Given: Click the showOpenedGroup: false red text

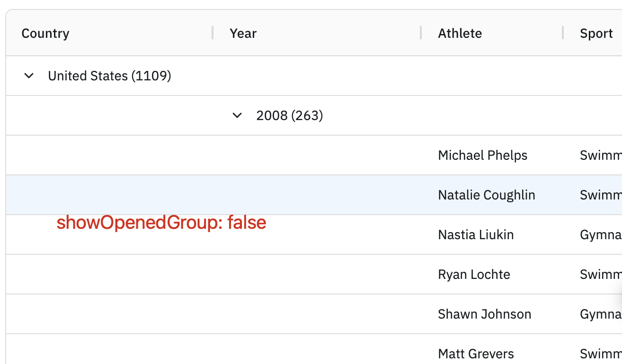Looking at the screenshot, I should [161, 223].
